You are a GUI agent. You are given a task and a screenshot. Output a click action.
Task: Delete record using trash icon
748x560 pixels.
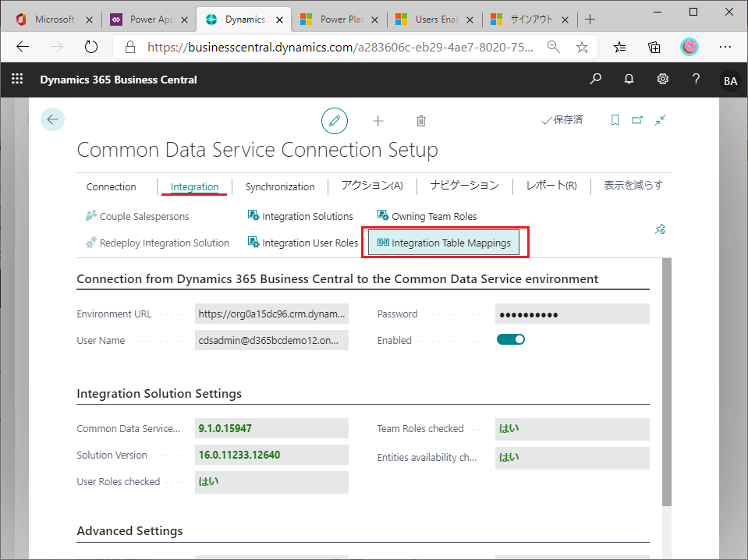pyautogui.click(x=420, y=121)
